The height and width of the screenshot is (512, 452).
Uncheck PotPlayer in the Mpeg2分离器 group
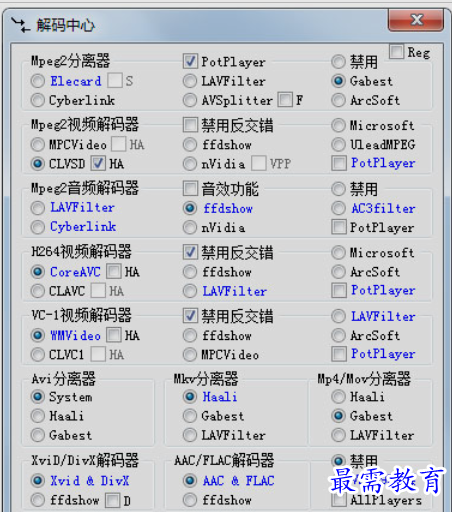pyautogui.click(x=190, y=61)
